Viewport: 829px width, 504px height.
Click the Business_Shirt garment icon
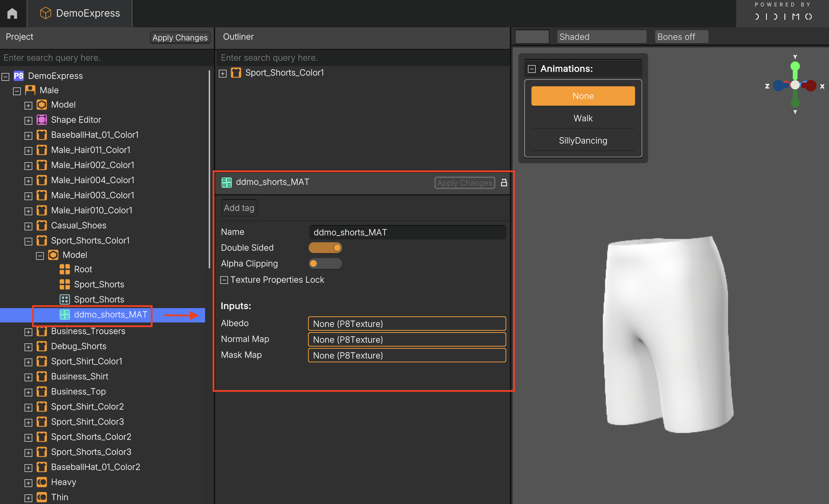pyautogui.click(x=42, y=376)
